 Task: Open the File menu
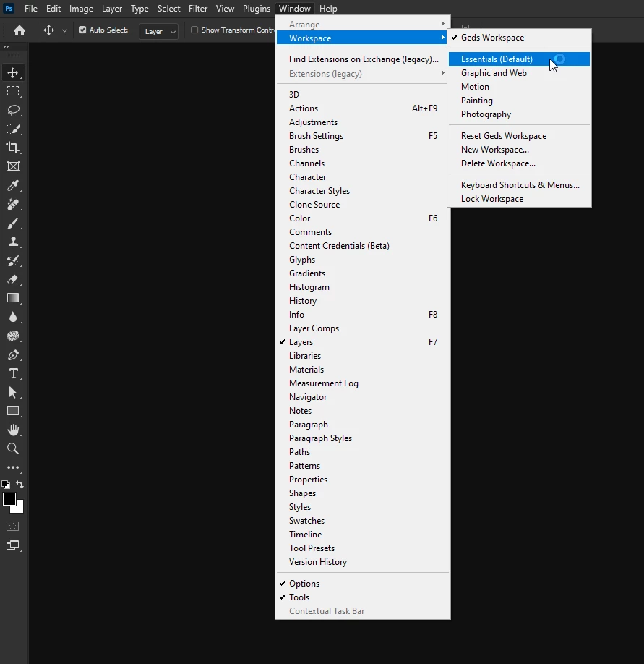coord(31,9)
